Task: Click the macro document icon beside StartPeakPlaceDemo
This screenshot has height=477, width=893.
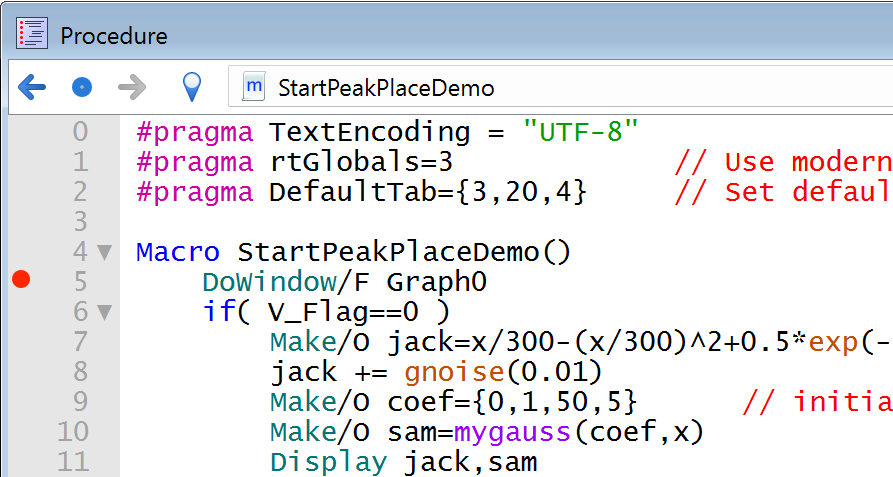Action: pyautogui.click(x=254, y=88)
